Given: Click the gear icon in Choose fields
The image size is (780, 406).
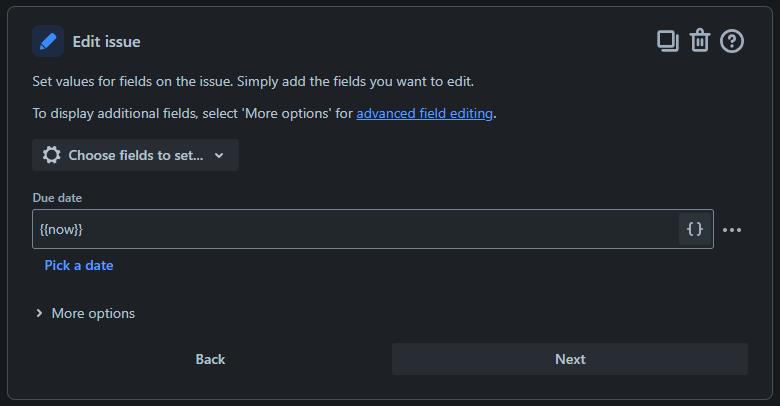Looking at the screenshot, I should point(51,155).
